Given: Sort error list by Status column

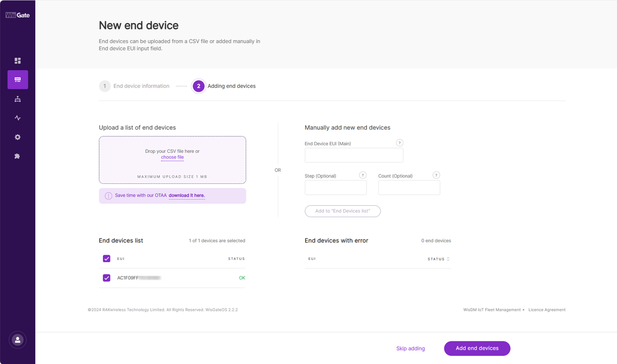Looking at the screenshot, I should (x=438, y=259).
